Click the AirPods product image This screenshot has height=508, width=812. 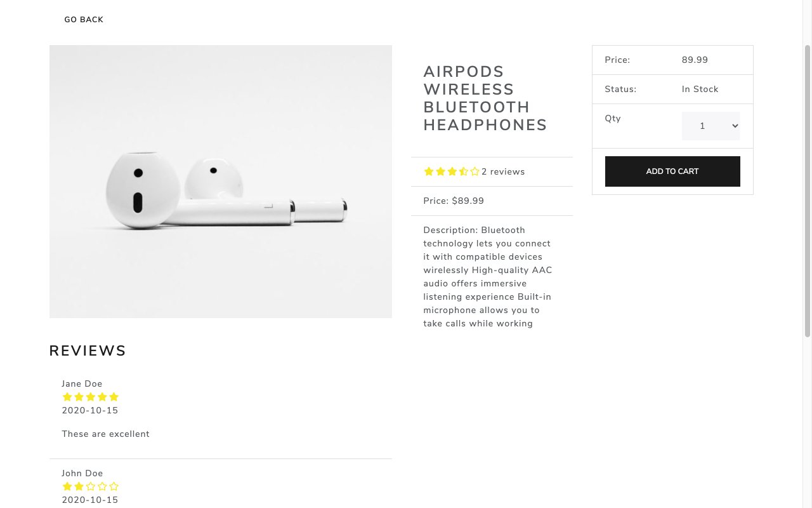pos(220,181)
